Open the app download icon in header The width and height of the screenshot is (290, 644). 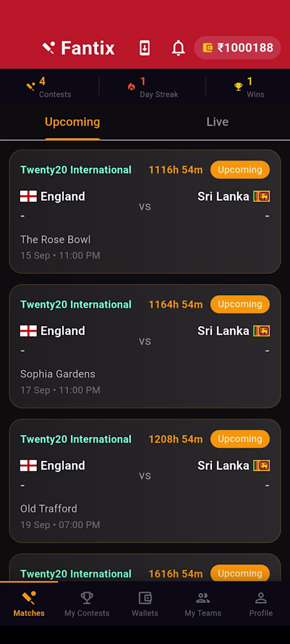tap(144, 48)
